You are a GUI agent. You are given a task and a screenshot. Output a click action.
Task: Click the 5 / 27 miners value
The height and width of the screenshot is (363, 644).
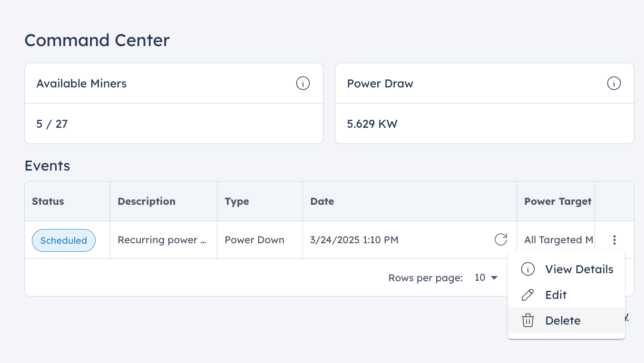pyautogui.click(x=52, y=124)
